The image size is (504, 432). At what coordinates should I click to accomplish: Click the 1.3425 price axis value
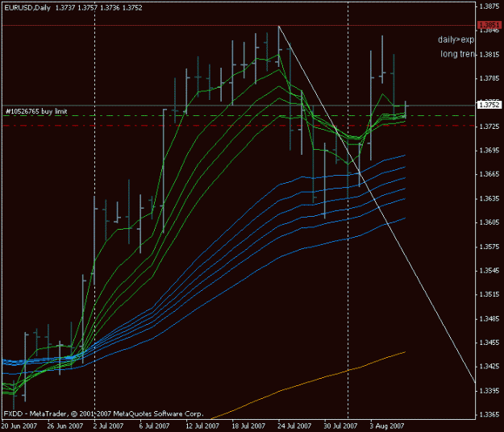489,367
